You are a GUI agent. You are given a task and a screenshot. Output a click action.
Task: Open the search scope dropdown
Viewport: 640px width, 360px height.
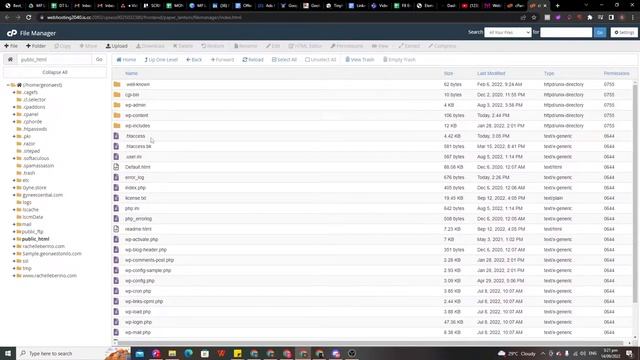tap(508, 32)
